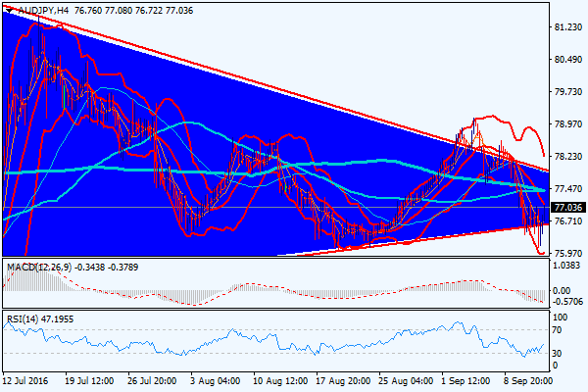588x392 pixels.
Task: Click the MACD scale value -0.5706
Action: [568, 302]
